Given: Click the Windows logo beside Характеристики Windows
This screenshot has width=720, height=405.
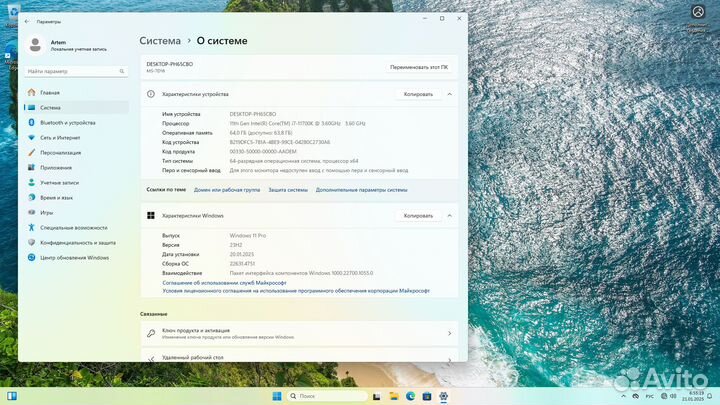Looking at the screenshot, I should [x=151, y=215].
